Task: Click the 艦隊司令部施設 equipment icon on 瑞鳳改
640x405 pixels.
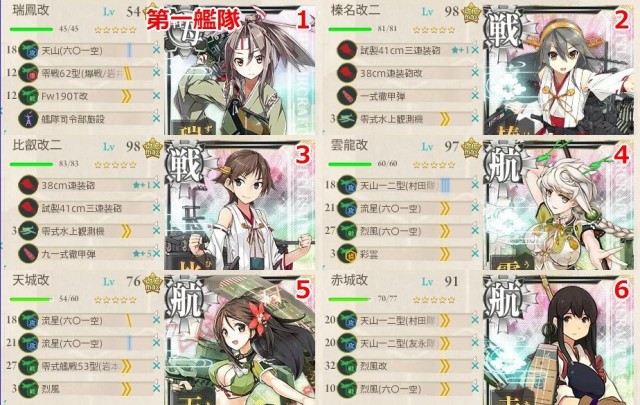Action: (x=29, y=119)
